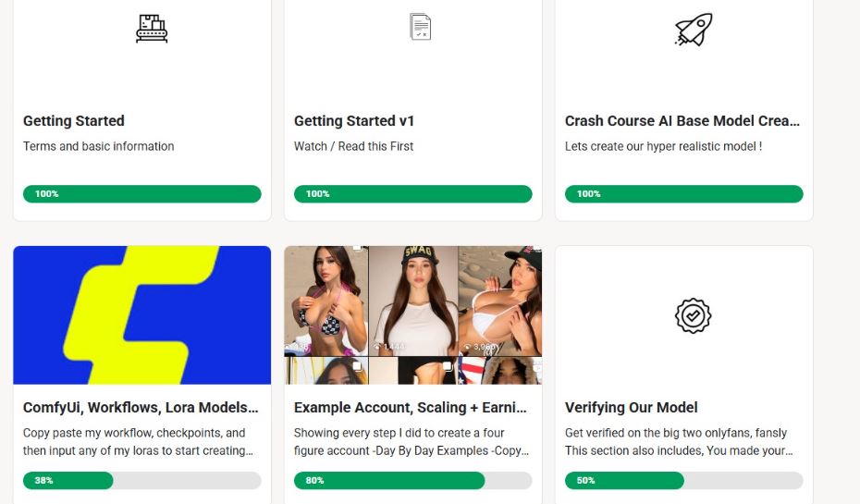This screenshot has width=860, height=504.
Task: Open the Getting Started v1 title
Action: click(352, 121)
